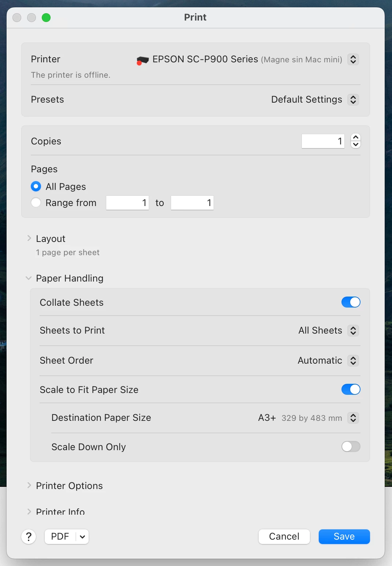Image resolution: width=392 pixels, height=566 pixels.
Task: Expand the Layout section
Action: [x=29, y=239]
